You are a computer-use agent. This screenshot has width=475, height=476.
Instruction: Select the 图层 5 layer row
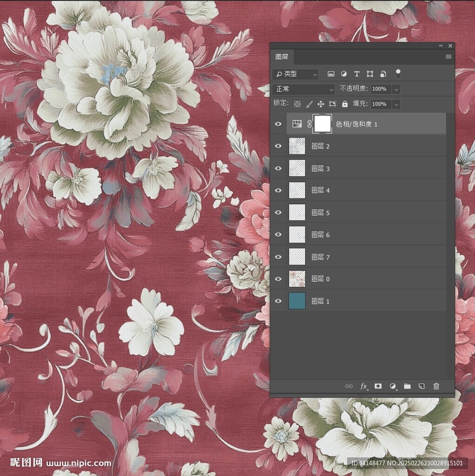(x=363, y=212)
